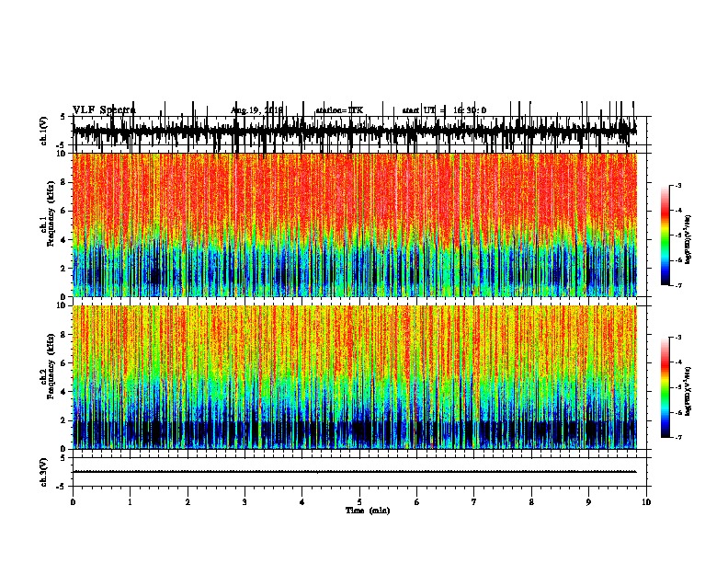Click the '5' tick on the ch.1(V) axis

click(x=63, y=117)
